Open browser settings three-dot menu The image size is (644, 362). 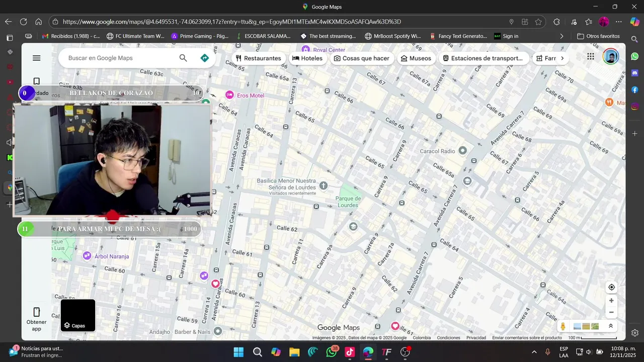[619, 22]
